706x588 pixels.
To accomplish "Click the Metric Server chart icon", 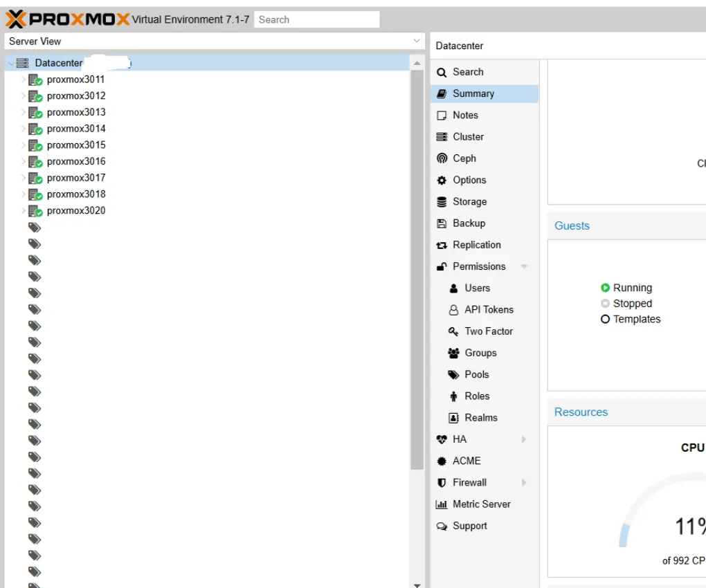I will pyautogui.click(x=442, y=504).
